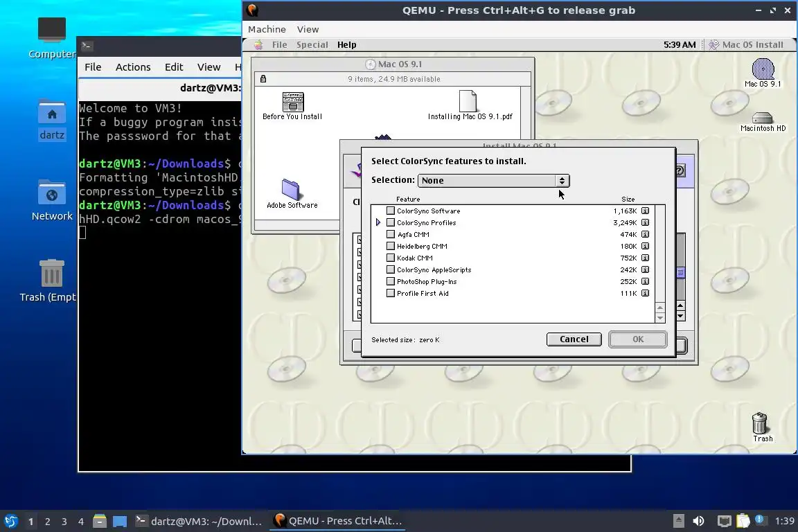Click the feature list scroll up arrow
This screenshot has height=532, width=798.
659,308
